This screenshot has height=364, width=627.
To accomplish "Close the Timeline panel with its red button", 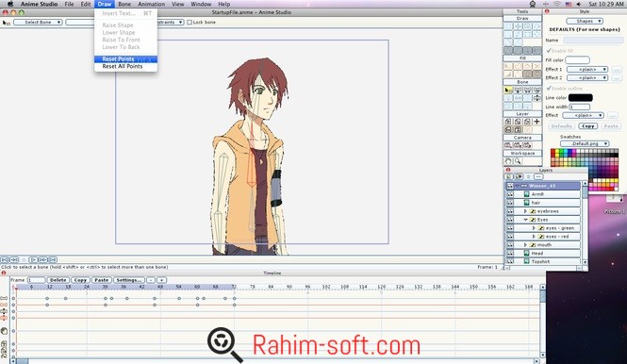I will pos(3,273).
